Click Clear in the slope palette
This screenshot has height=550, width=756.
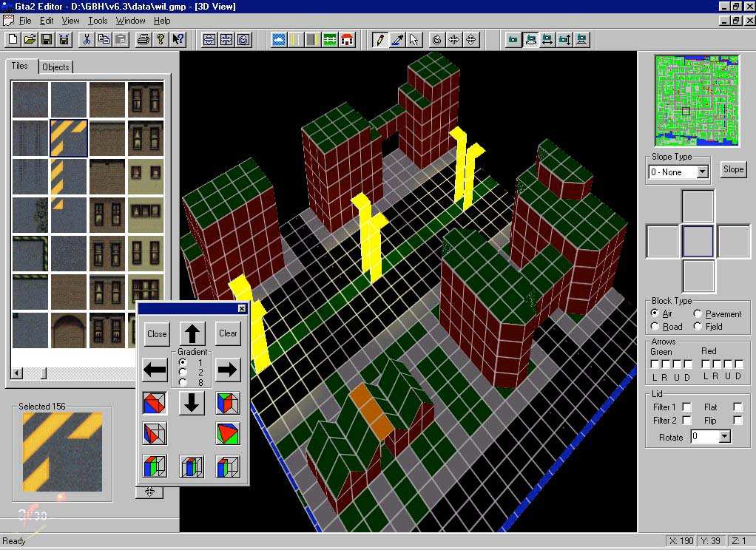click(x=228, y=333)
